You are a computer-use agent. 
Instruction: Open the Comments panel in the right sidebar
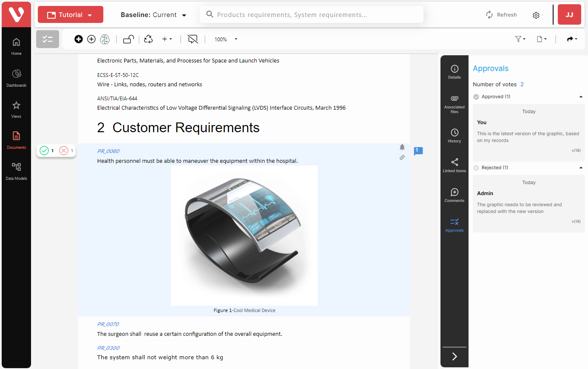point(454,195)
